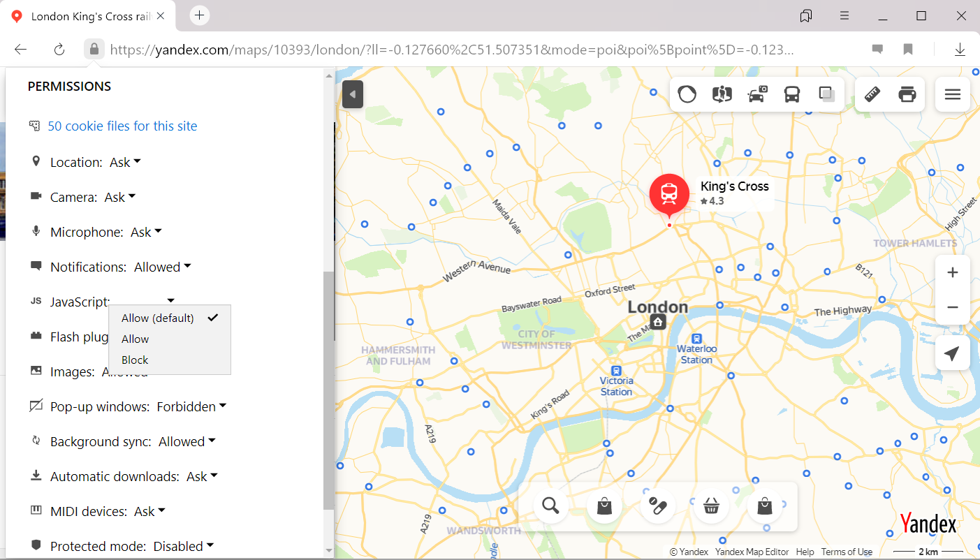
Task: Click the TOWER HAMLETS district label
Action: pyautogui.click(x=915, y=243)
